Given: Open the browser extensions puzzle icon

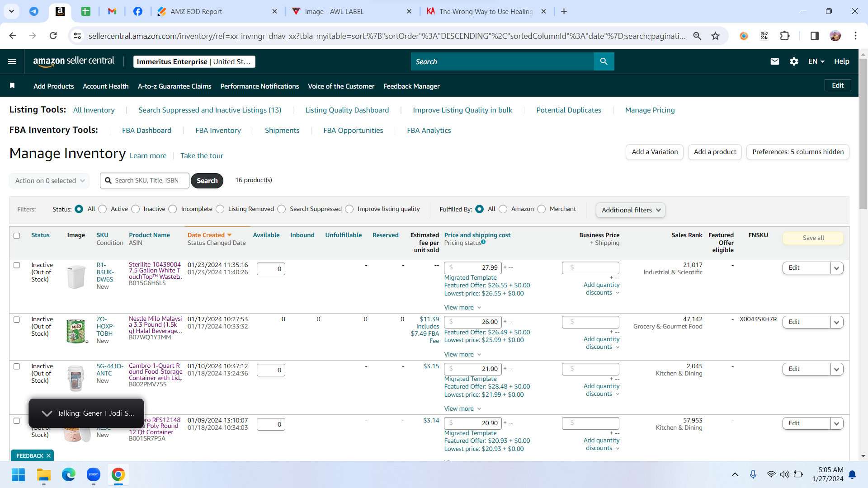Looking at the screenshot, I should pyautogui.click(x=785, y=36).
